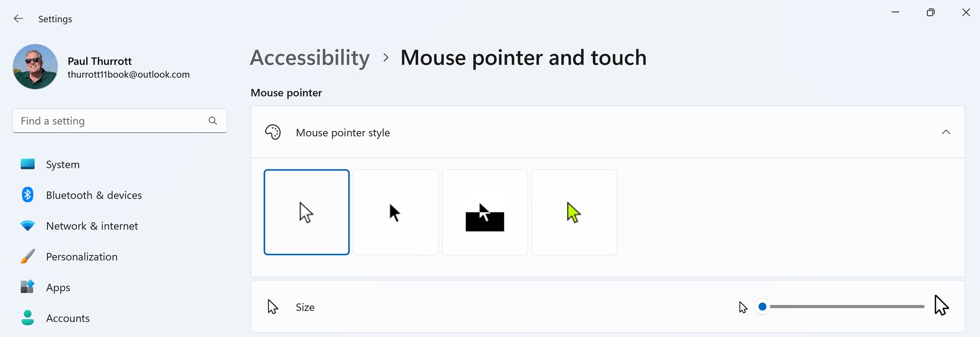Screen dimensions: 980x337
Task: Click the back arrow icon
Action: coord(18,19)
